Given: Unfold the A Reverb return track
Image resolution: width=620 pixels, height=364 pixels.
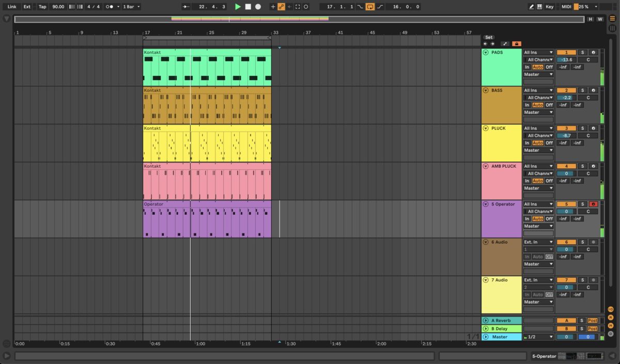Looking at the screenshot, I should tap(486, 321).
